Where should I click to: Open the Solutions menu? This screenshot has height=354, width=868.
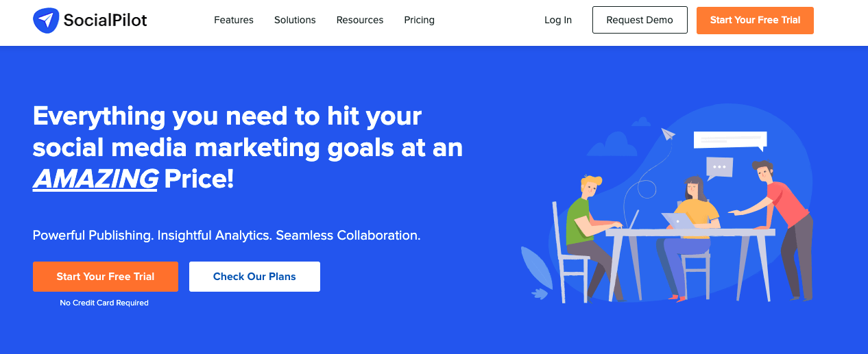tap(295, 20)
